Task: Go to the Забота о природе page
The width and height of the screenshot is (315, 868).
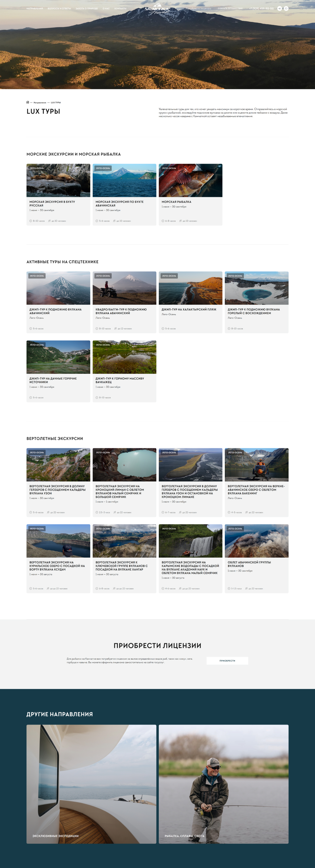Action: click(87, 8)
